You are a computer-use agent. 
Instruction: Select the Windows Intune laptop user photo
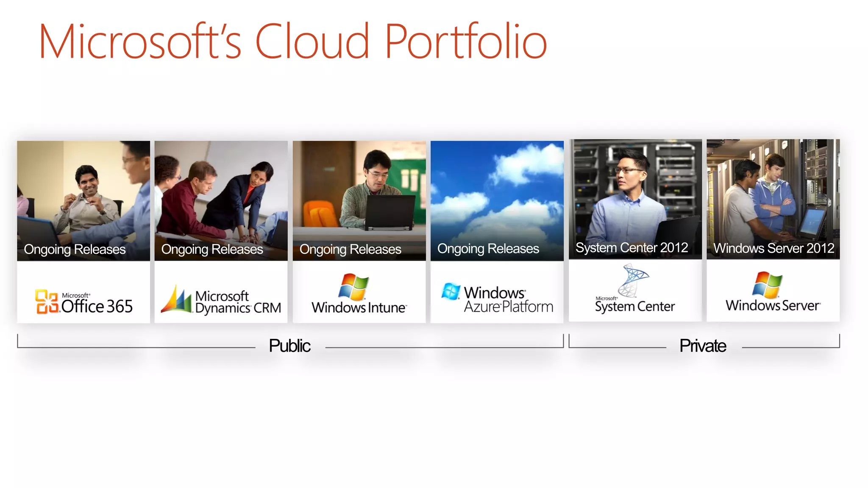pos(359,201)
